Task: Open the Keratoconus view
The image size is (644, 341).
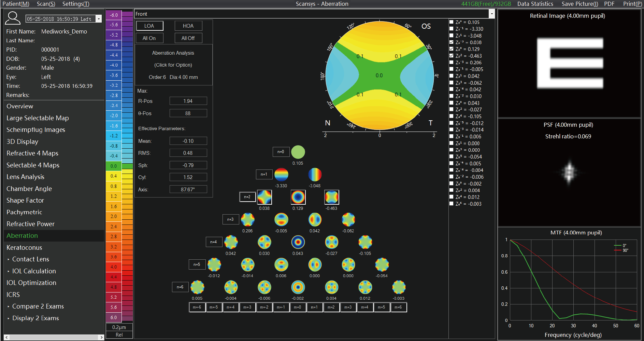Action: [x=24, y=247]
